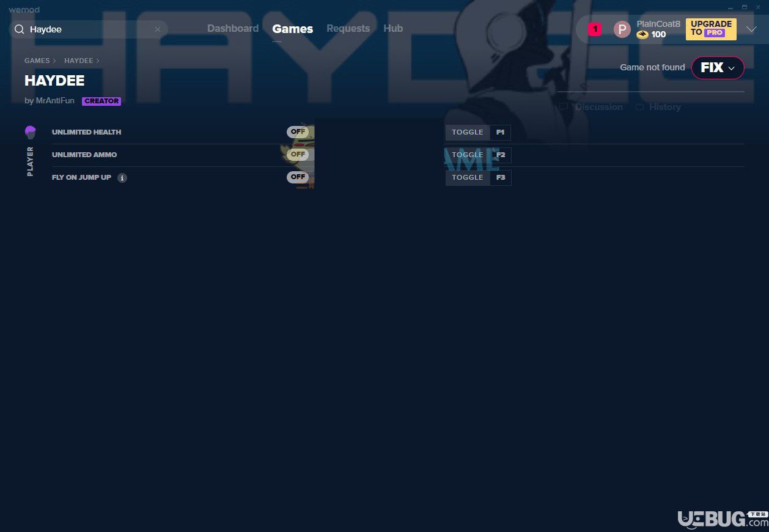Click the FLY ON JUMP UP label
The image size is (769, 532).
(x=81, y=177)
